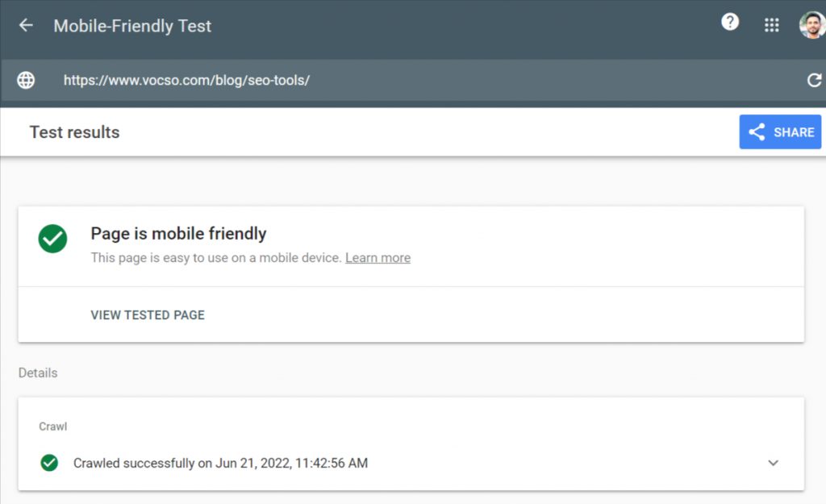826x504 pixels.
Task: Click the Crawl label in details card
Action: pos(53,426)
